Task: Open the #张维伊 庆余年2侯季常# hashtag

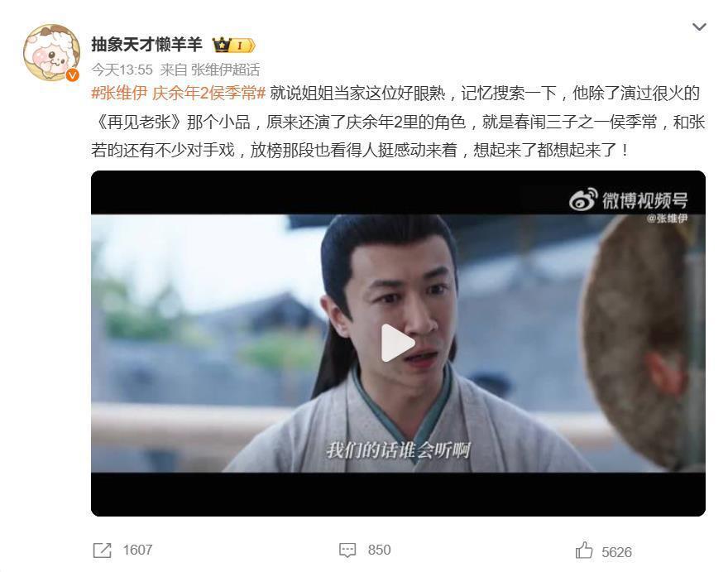Action: click(179, 94)
